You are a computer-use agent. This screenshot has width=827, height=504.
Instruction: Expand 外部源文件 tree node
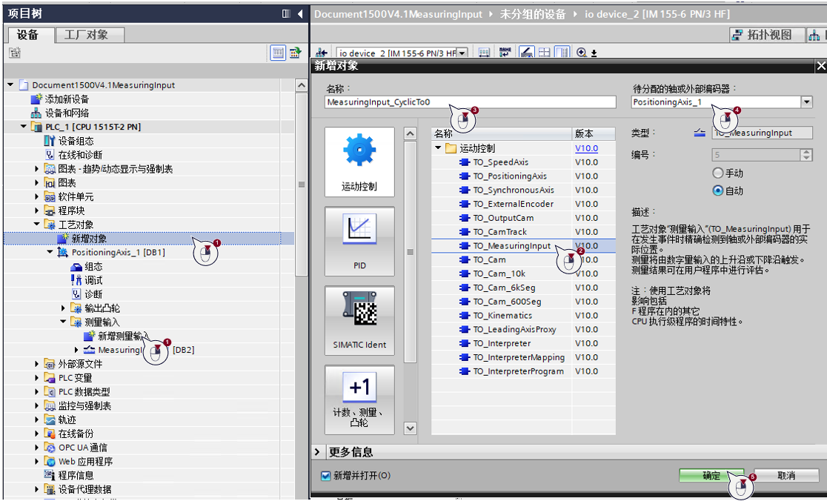[x=36, y=364]
